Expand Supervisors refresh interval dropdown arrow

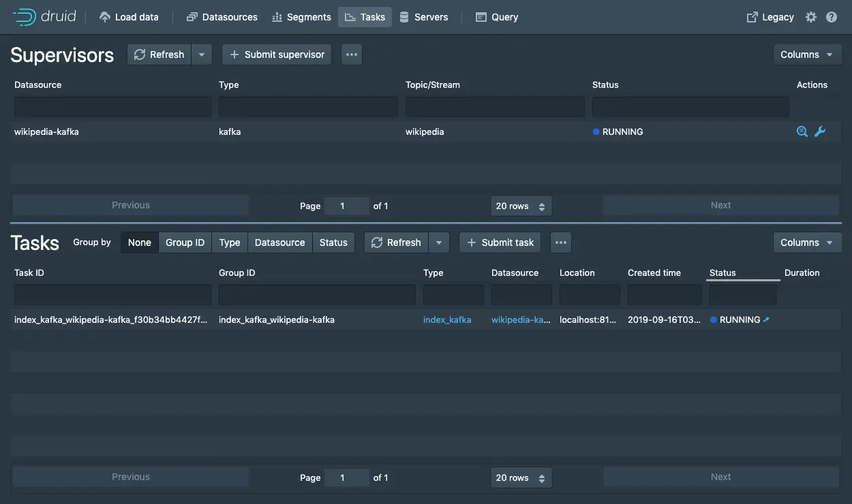[x=202, y=54]
